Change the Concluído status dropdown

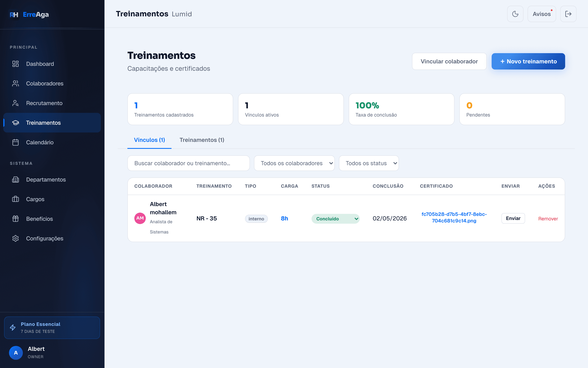coord(336,219)
